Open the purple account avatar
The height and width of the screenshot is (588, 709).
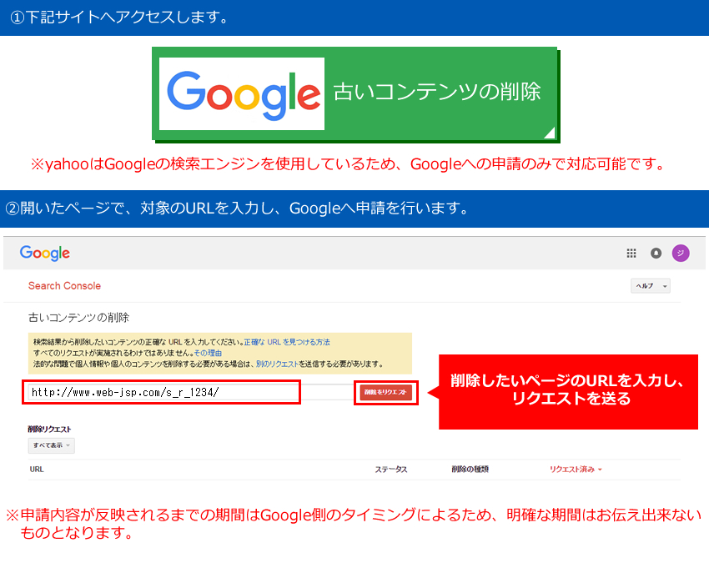(681, 253)
